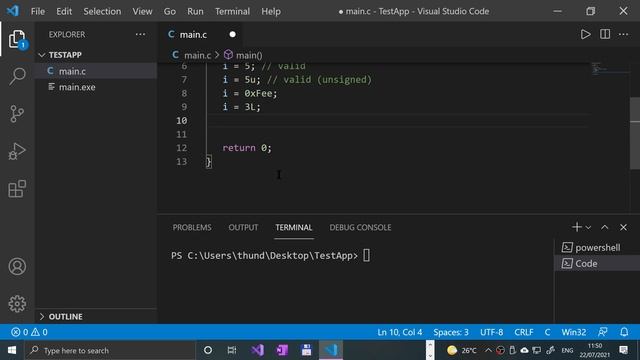The image size is (640, 360).
Task: Open the notifications bell in status bar
Action: [x=624, y=332]
